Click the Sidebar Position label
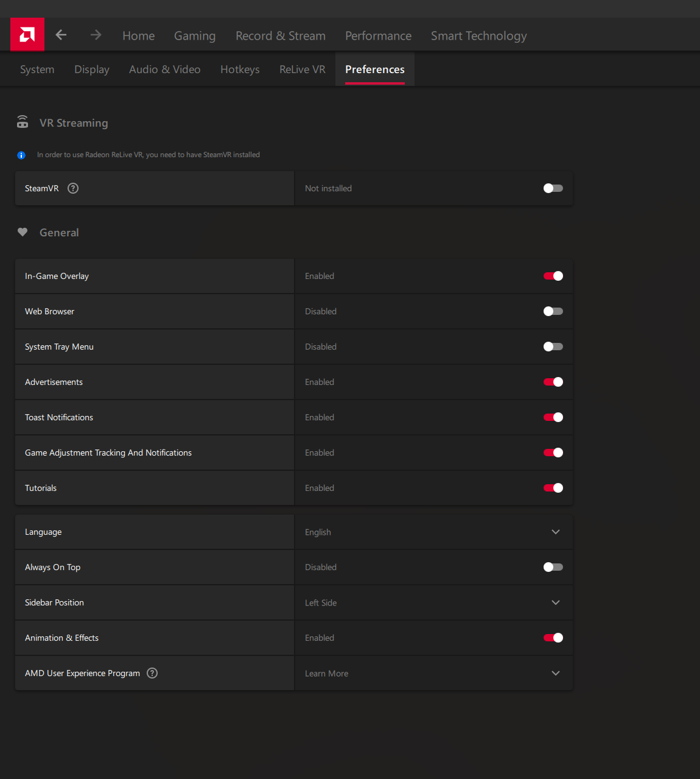The height and width of the screenshot is (779, 700). [55, 602]
